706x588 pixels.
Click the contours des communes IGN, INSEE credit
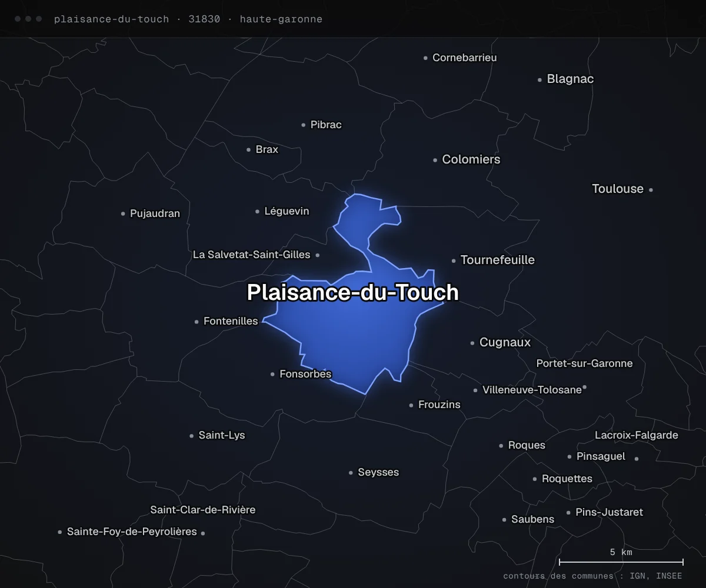tap(592, 576)
